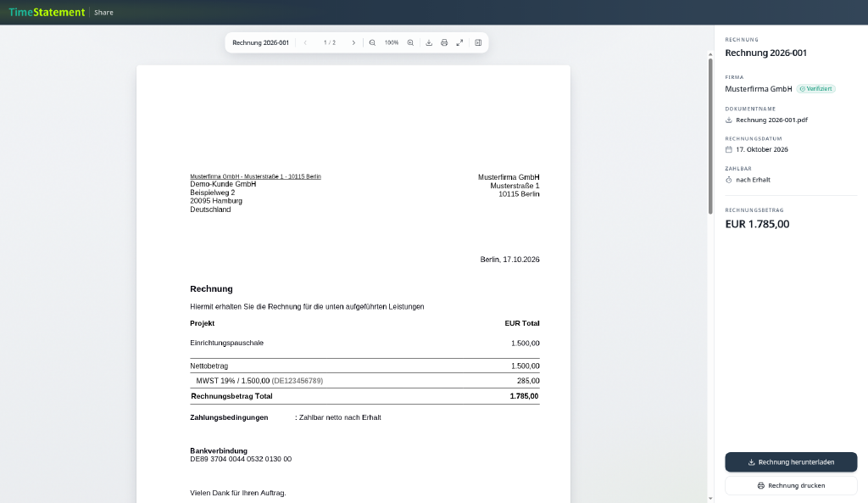Screen dimensions: 868x503
Task: Go to the next PDF page
Action: [353, 42]
